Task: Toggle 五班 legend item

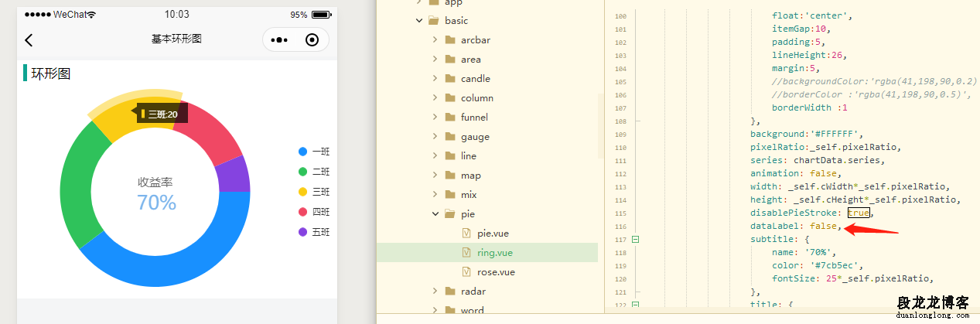Action: coord(314,232)
